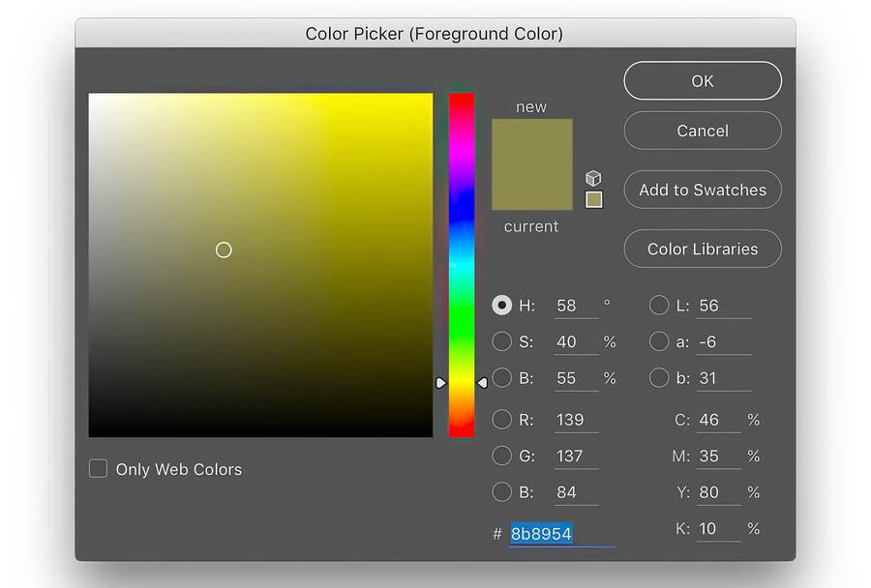
Task: Click the small web-safe color swatch
Action: 593,199
